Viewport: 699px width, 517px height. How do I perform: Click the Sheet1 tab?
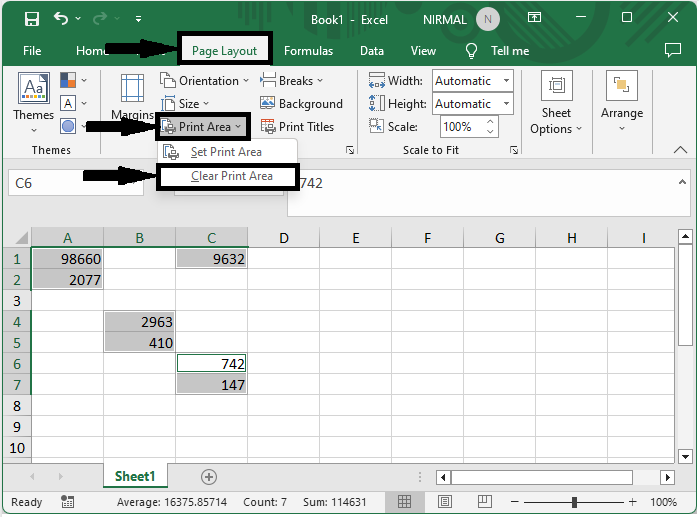[x=135, y=476]
